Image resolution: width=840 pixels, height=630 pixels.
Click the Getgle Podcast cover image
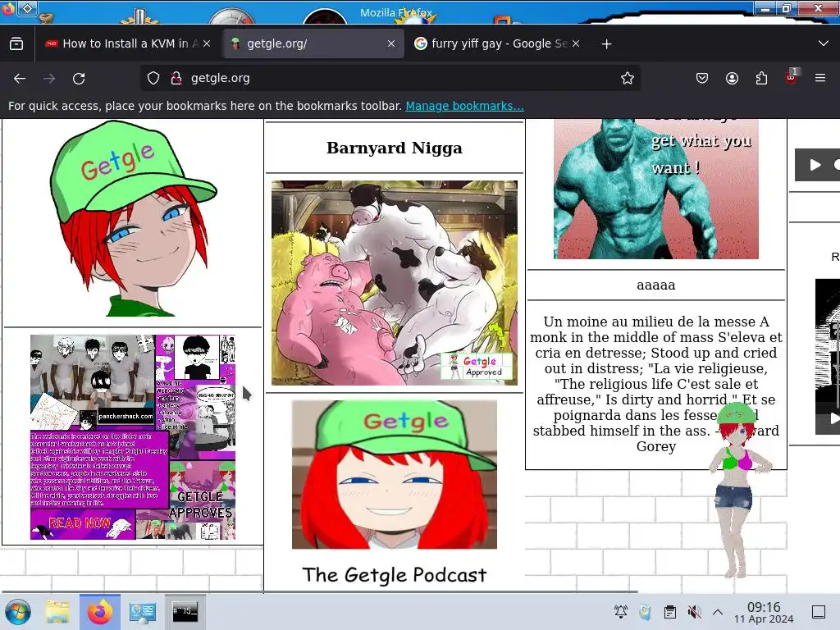[395, 474]
